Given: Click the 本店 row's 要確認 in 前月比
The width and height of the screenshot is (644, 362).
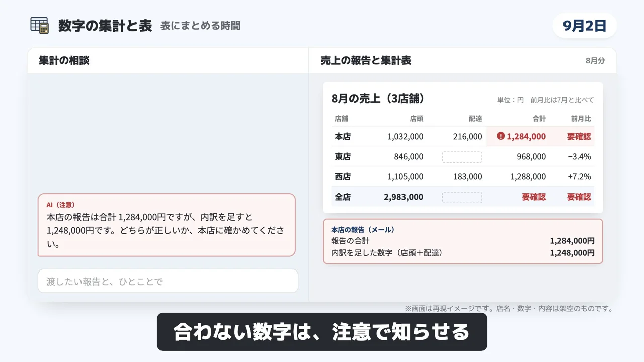Looking at the screenshot, I should coord(579,136).
